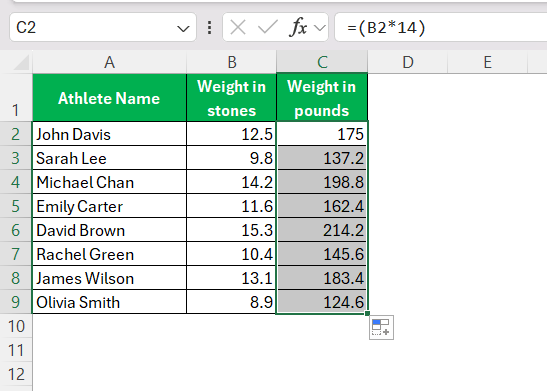The width and height of the screenshot is (547, 391).
Task: Select the James Wilson cell
Action: [x=110, y=278]
